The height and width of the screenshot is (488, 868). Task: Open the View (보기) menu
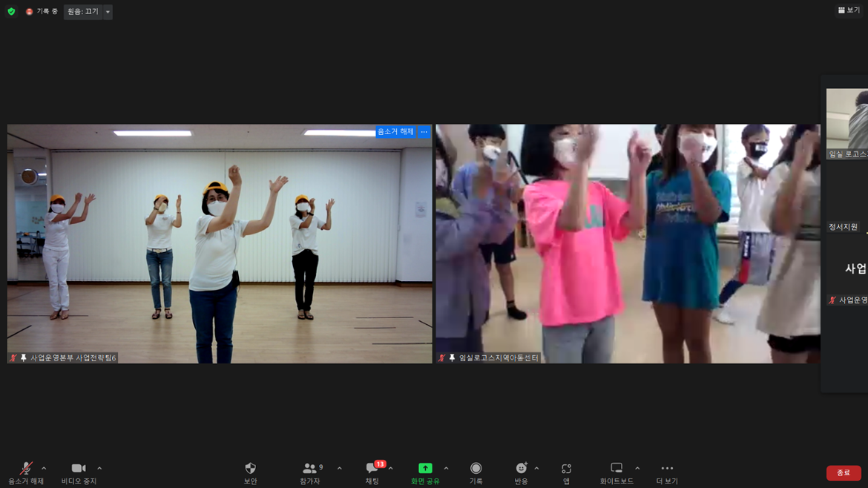(x=849, y=10)
